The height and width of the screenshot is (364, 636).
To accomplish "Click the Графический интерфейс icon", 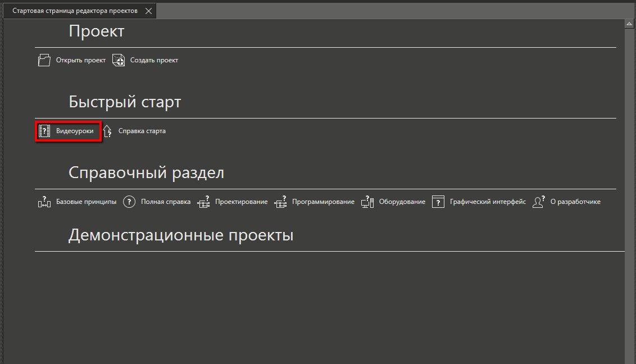I will (x=438, y=201).
